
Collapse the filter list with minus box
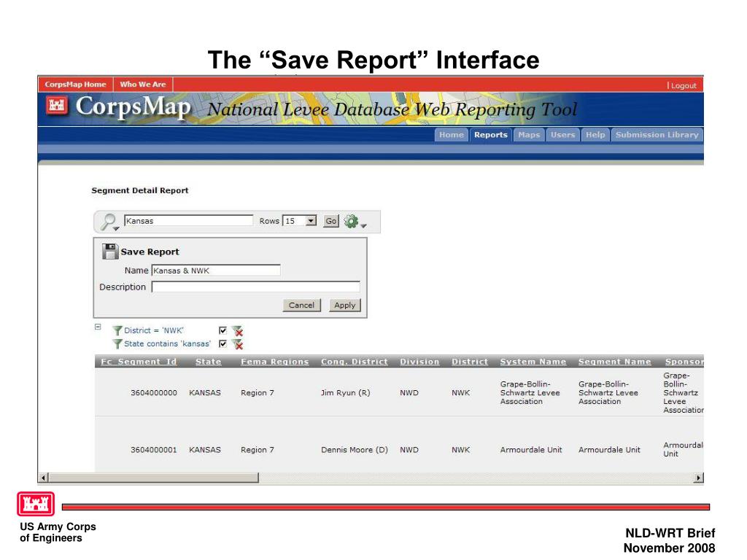[98, 327]
